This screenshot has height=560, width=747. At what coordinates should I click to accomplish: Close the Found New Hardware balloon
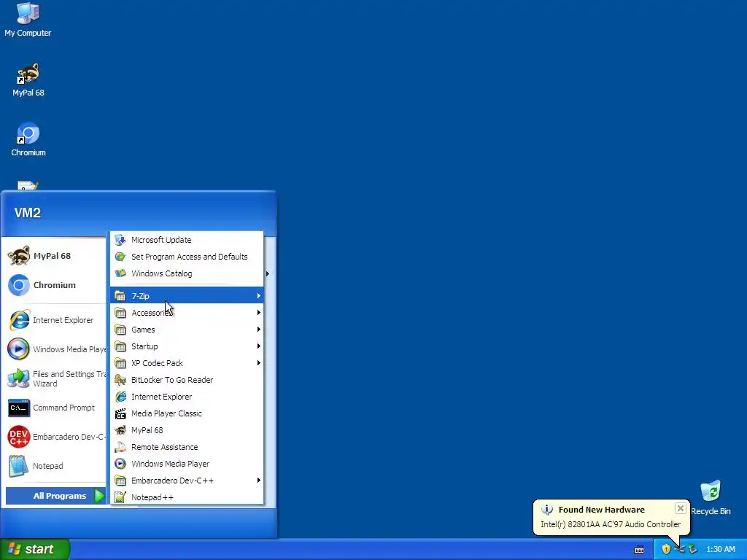pos(681,508)
